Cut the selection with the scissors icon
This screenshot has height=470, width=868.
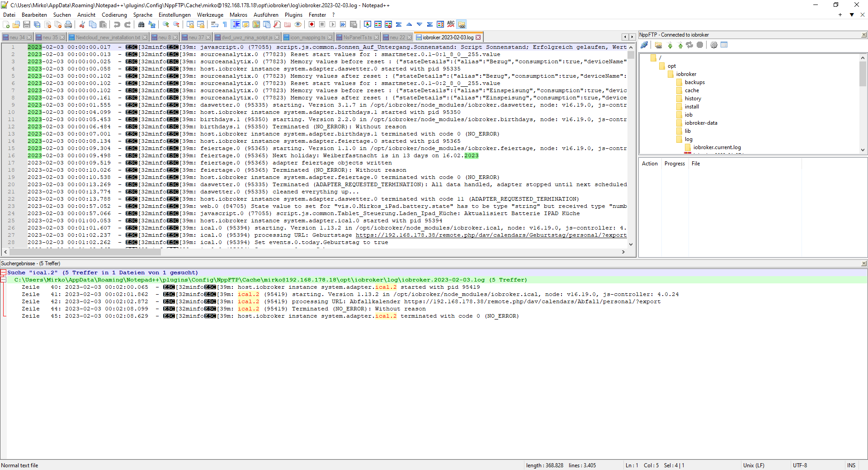82,24
